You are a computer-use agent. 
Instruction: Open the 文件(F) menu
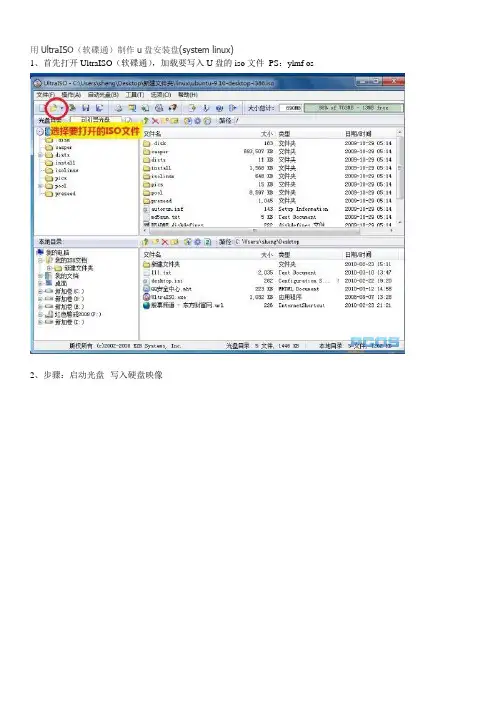45,95
